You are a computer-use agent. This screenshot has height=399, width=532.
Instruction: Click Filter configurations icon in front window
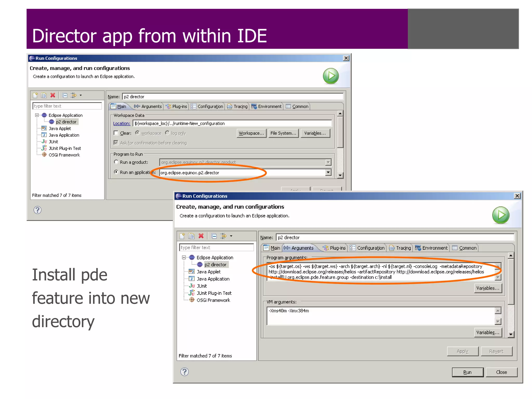pyautogui.click(x=223, y=236)
